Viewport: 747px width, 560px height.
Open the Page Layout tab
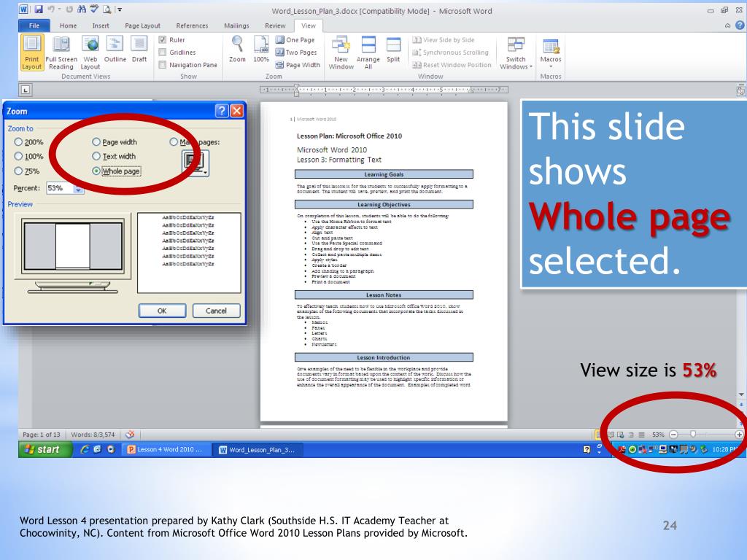142,26
